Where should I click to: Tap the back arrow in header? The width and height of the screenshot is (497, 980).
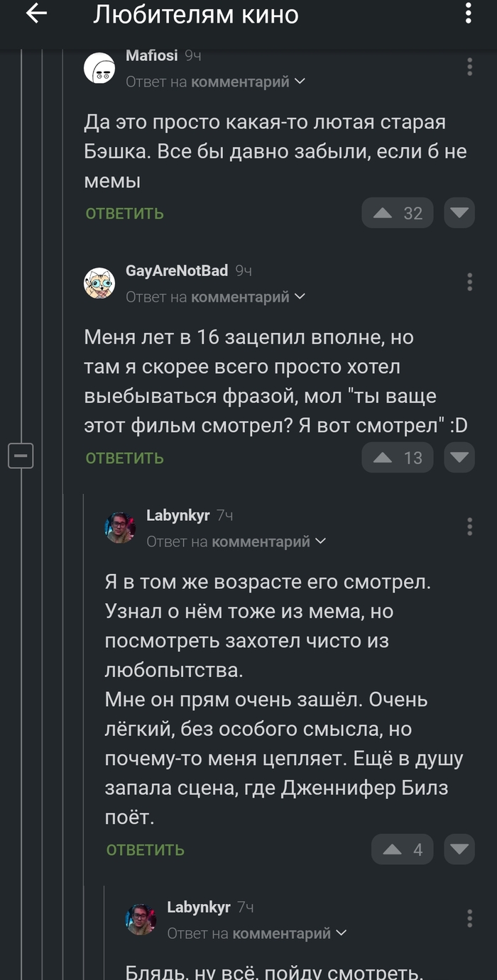click(36, 13)
